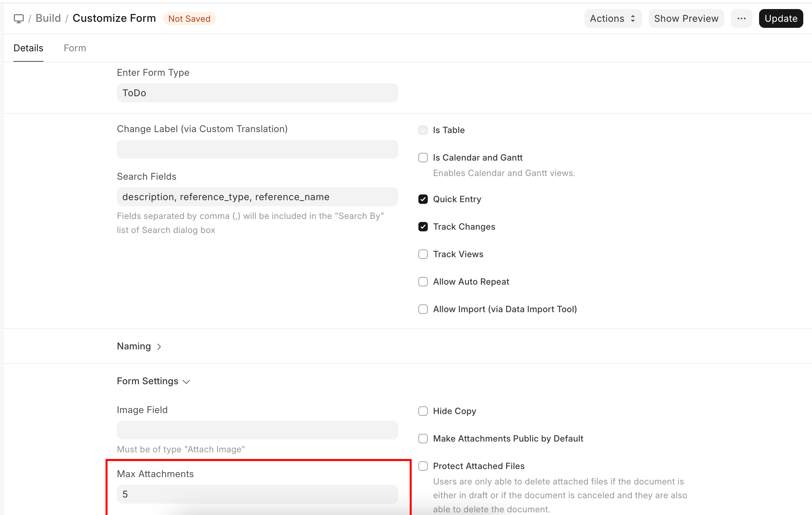
Task: Uncheck the Quick Entry checkbox
Action: click(x=423, y=199)
